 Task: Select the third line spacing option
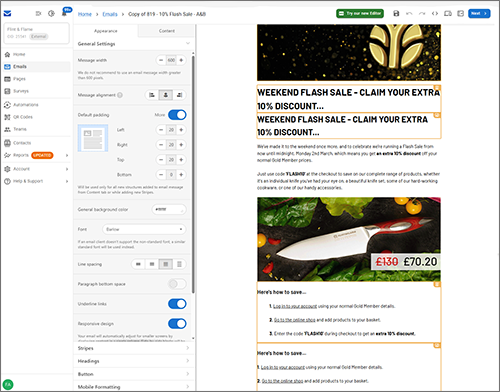click(166, 264)
